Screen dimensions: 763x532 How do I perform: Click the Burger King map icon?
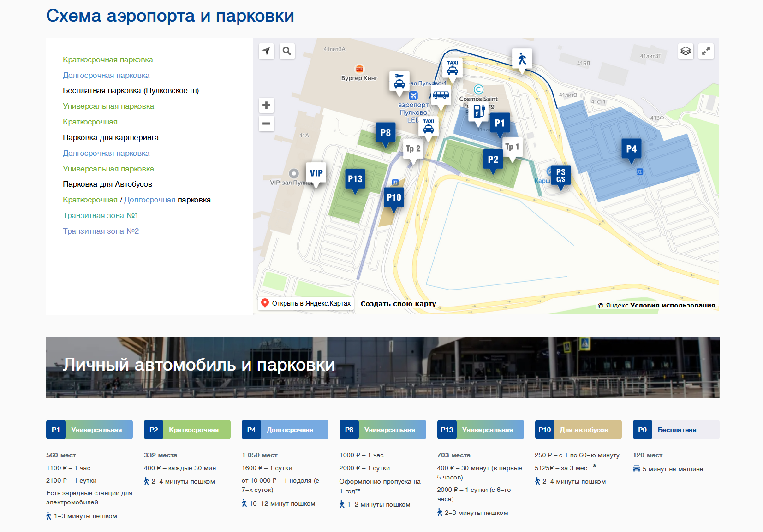(359, 69)
